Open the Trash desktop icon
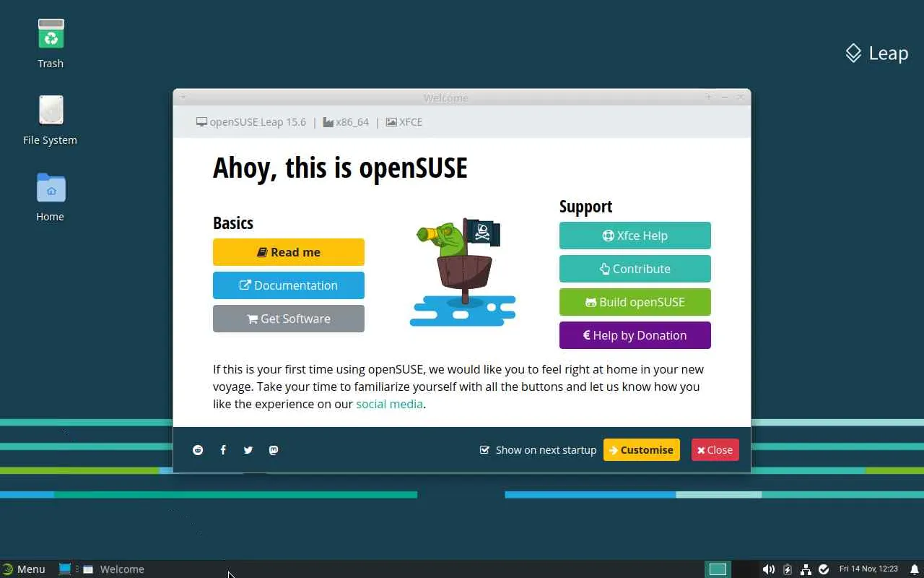 [x=51, y=43]
